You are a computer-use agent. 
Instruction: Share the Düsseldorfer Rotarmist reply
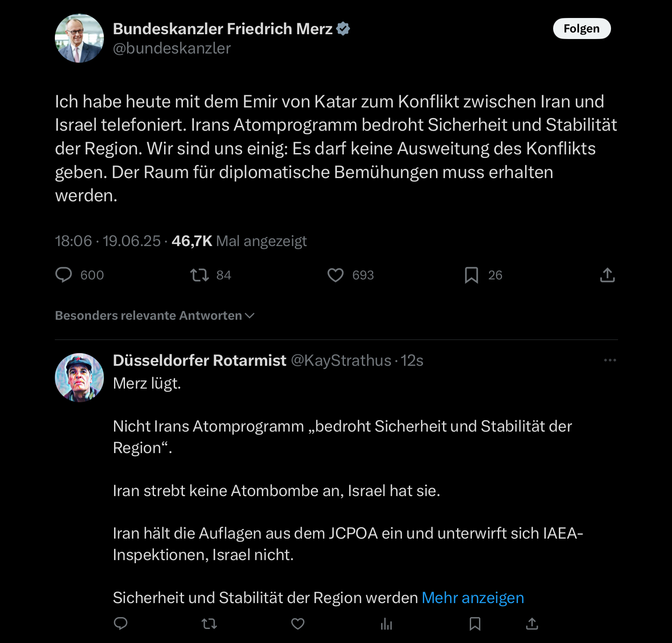pyautogui.click(x=532, y=623)
